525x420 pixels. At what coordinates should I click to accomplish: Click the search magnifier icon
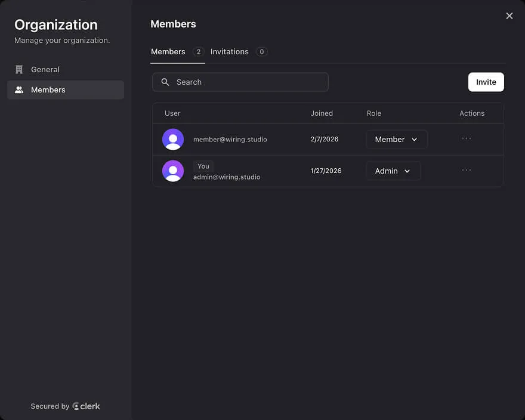pyautogui.click(x=165, y=82)
